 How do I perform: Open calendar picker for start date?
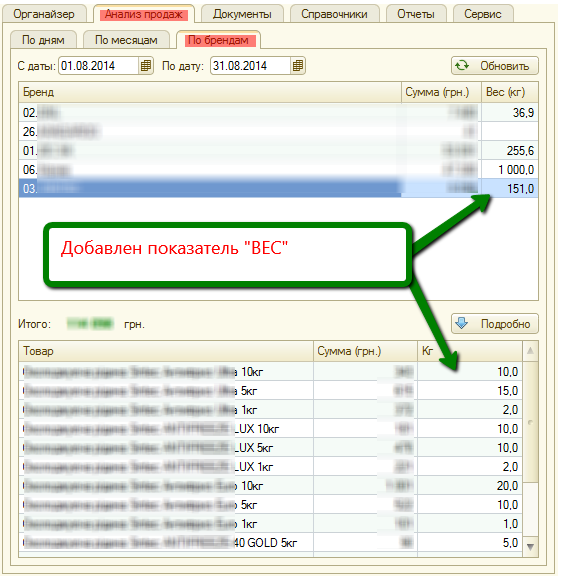pos(146,66)
